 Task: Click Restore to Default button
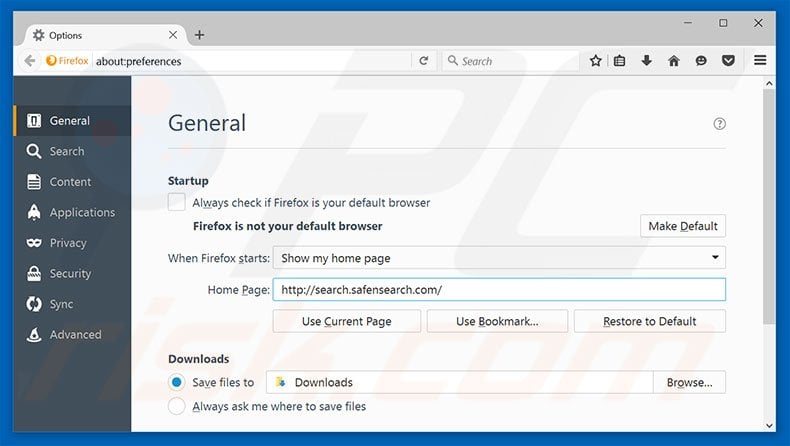tap(650, 321)
